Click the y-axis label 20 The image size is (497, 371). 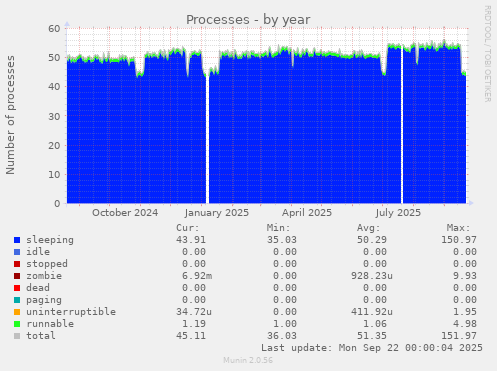[54, 145]
